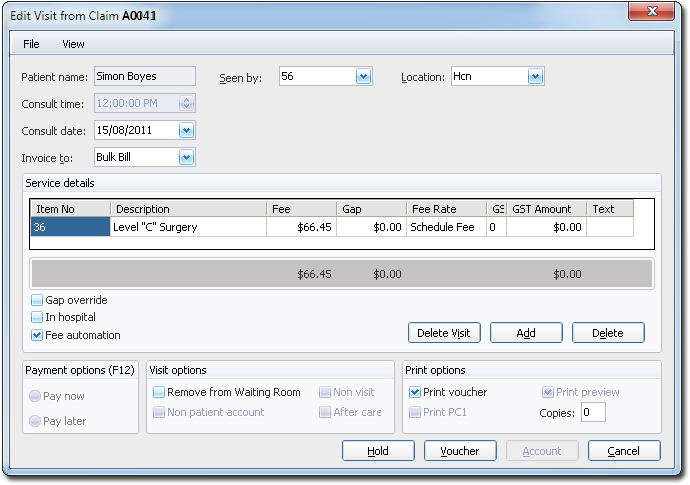Image resolution: width=690 pixels, height=485 pixels.
Task: Uncheck the Print voucher option
Action: [x=415, y=392]
